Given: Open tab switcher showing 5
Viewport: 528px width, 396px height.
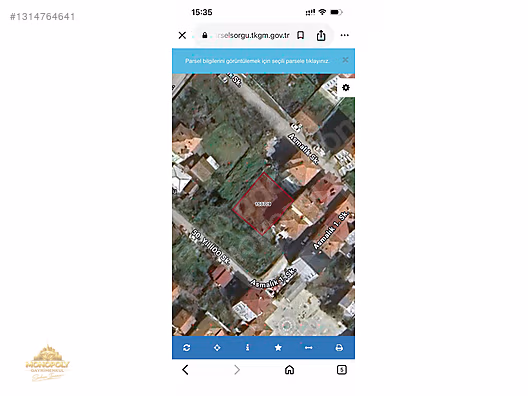Looking at the screenshot, I should coord(341,370).
